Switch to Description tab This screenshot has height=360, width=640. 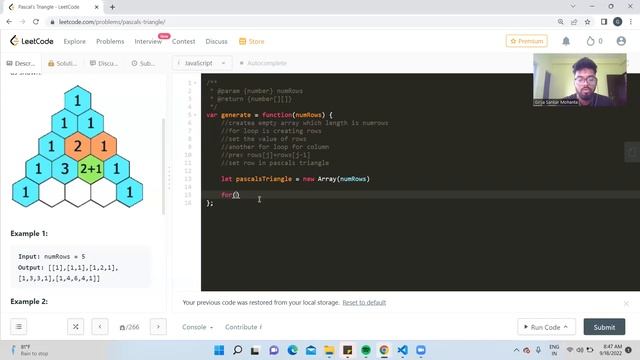21,63
